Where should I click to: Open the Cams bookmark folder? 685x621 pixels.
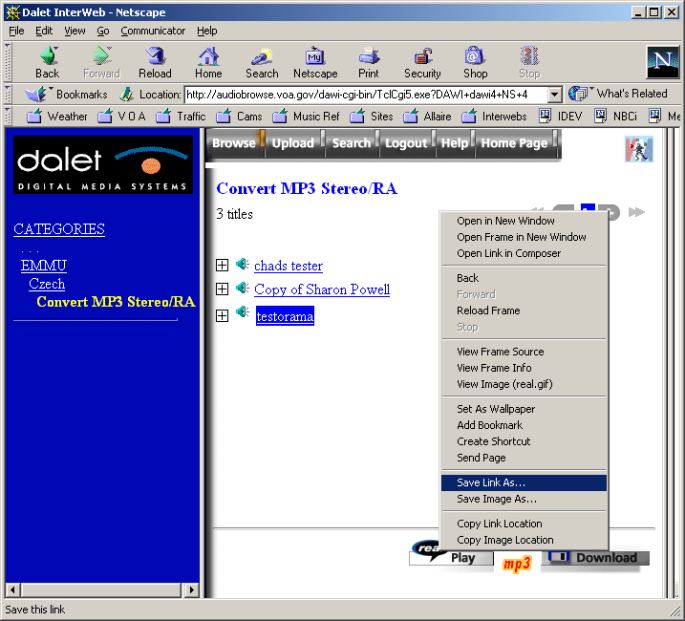tap(239, 116)
